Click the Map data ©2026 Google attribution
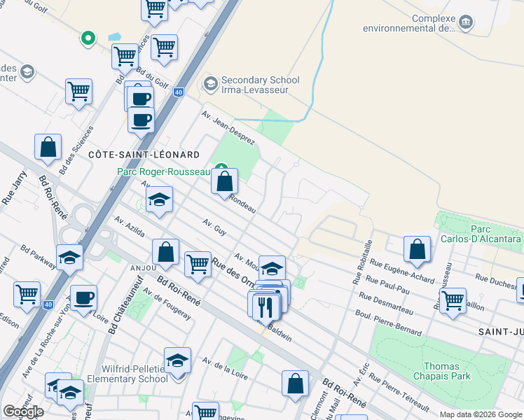 [481, 414]
